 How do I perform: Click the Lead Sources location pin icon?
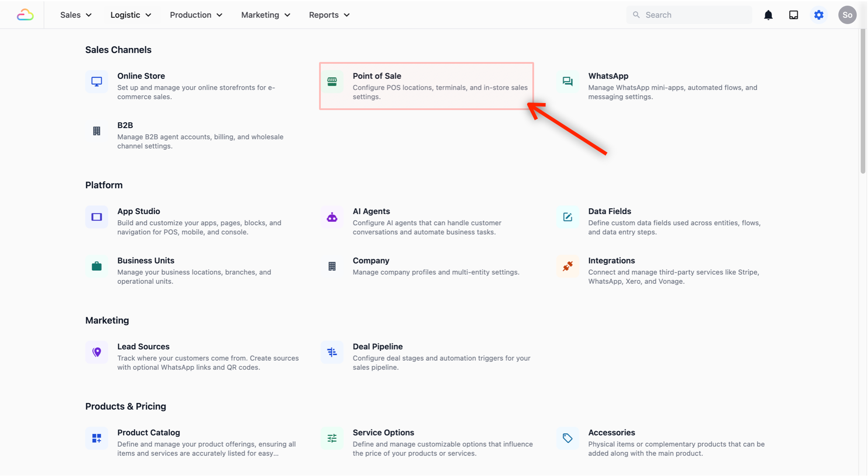click(x=97, y=352)
